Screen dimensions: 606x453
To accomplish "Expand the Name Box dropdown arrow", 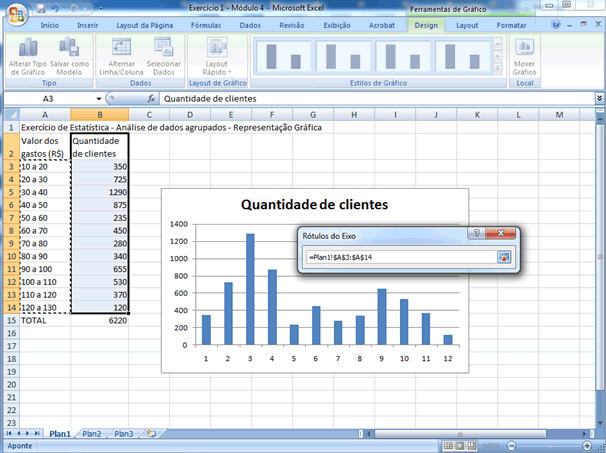I will tap(98, 100).
